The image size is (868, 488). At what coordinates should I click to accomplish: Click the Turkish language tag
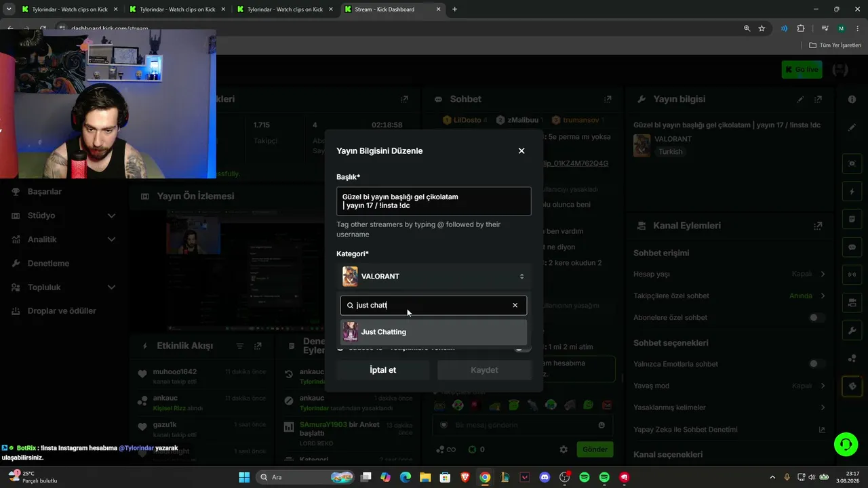[x=671, y=152]
